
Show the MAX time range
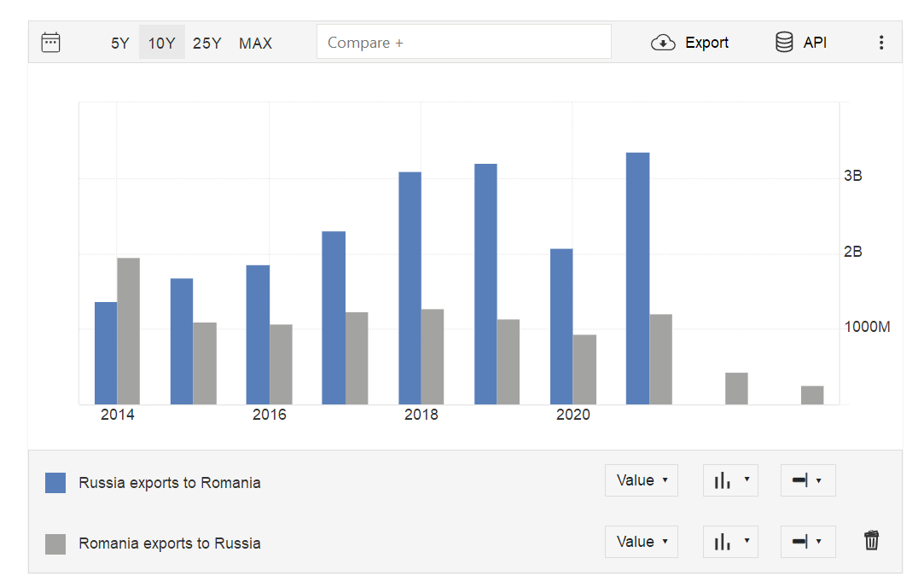tap(256, 43)
